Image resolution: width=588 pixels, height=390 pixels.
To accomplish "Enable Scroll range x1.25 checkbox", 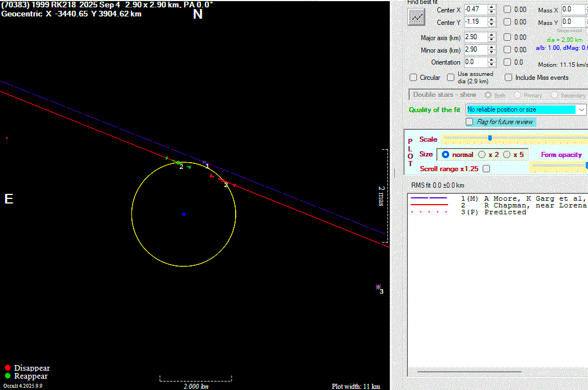I will (486, 169).
